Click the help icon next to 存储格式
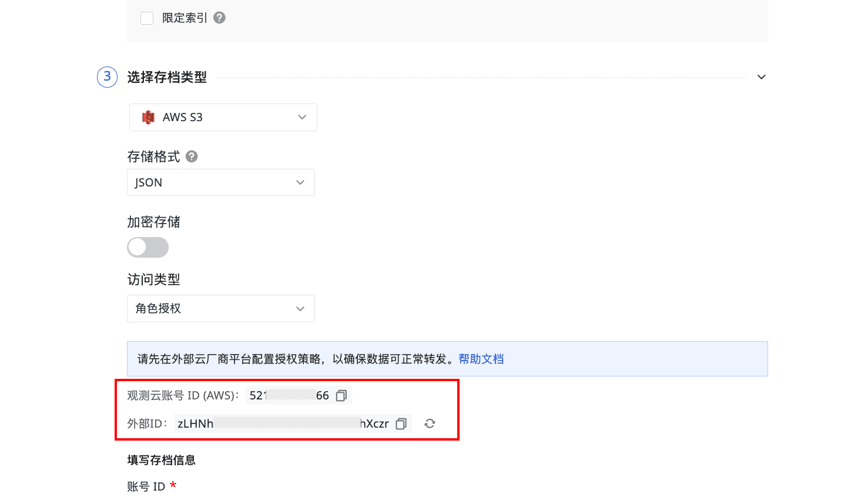 192,156
